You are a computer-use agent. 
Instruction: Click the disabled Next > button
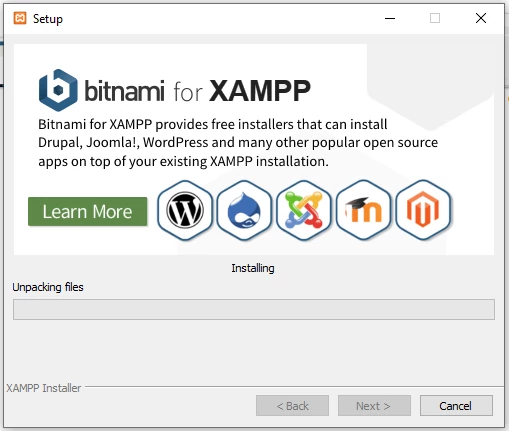[374, 406]
